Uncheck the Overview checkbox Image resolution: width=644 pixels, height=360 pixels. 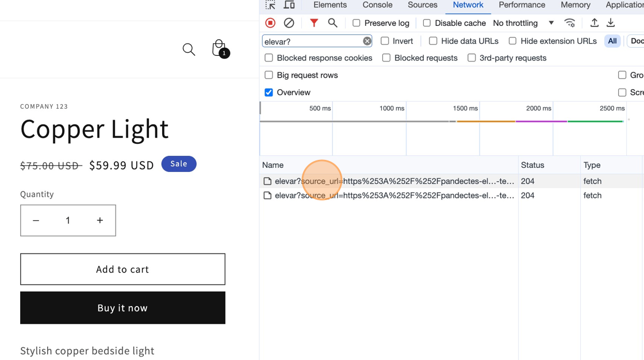click(x=269, y=93)
